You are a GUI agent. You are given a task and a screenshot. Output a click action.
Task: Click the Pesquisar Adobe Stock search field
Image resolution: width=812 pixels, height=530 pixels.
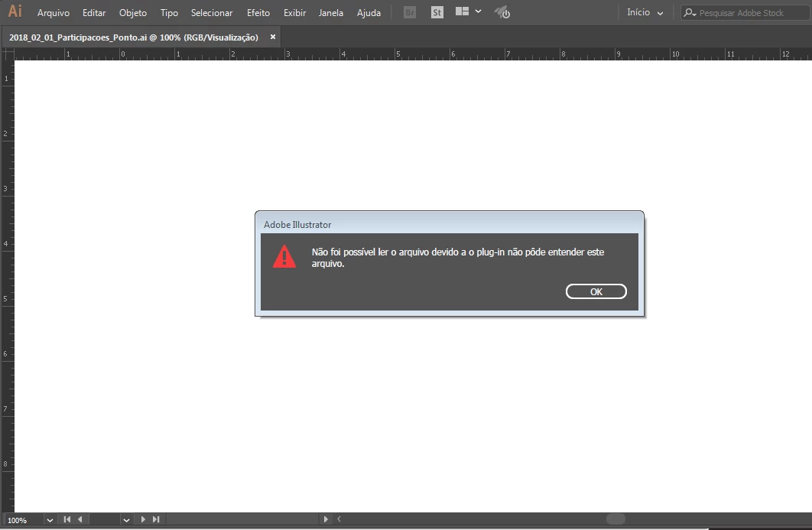click(x=745, y=13)
